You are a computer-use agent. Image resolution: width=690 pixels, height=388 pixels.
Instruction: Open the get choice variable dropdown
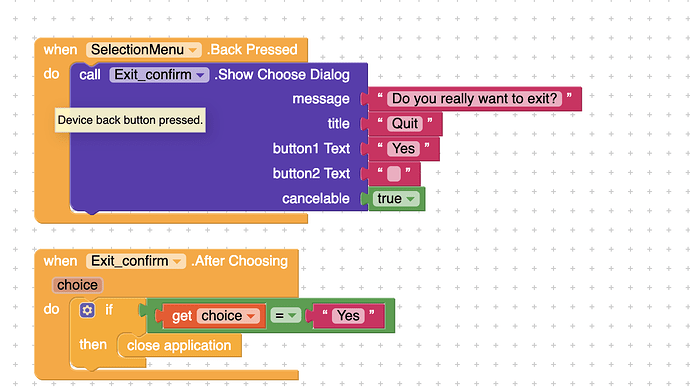[x=228, y=316]
